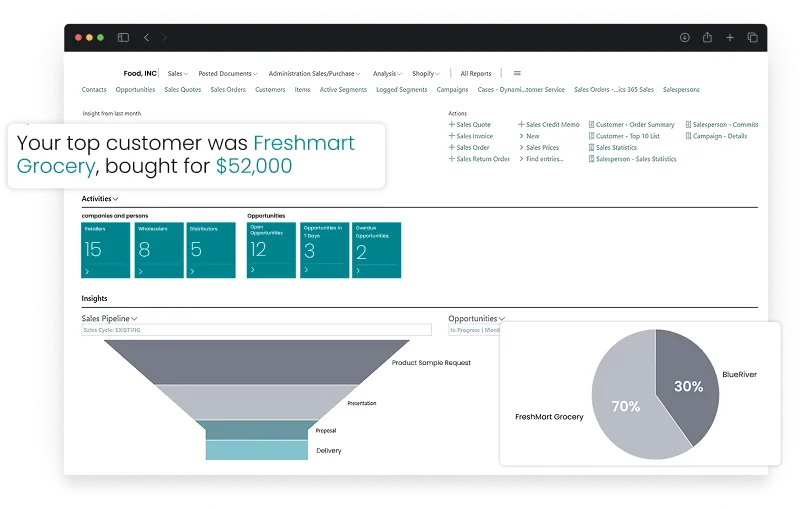
Task: Click the 70% FreshMart Grocery pie slice
Action: (x=626, y=407)
